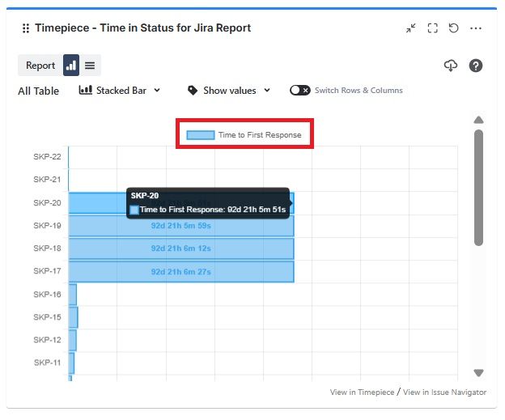Click the All Table label

pos(38,91)
